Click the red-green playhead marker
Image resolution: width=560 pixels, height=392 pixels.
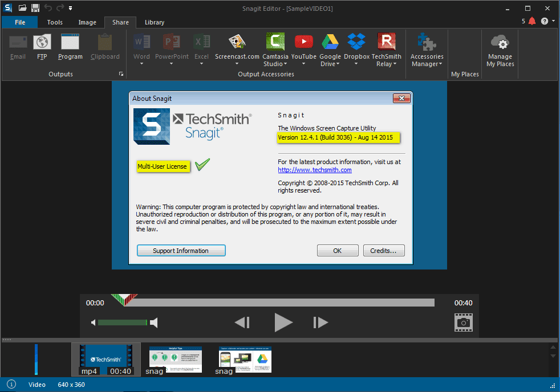(124, 300)
